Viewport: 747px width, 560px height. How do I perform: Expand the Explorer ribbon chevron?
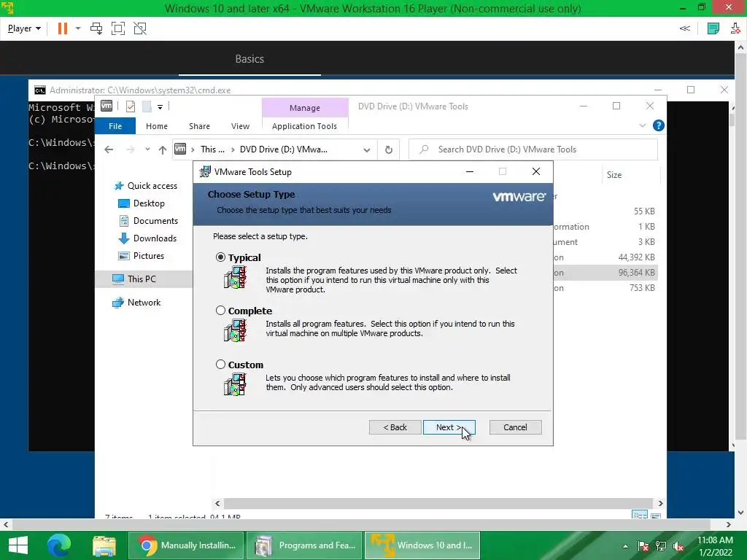point(643,125)
